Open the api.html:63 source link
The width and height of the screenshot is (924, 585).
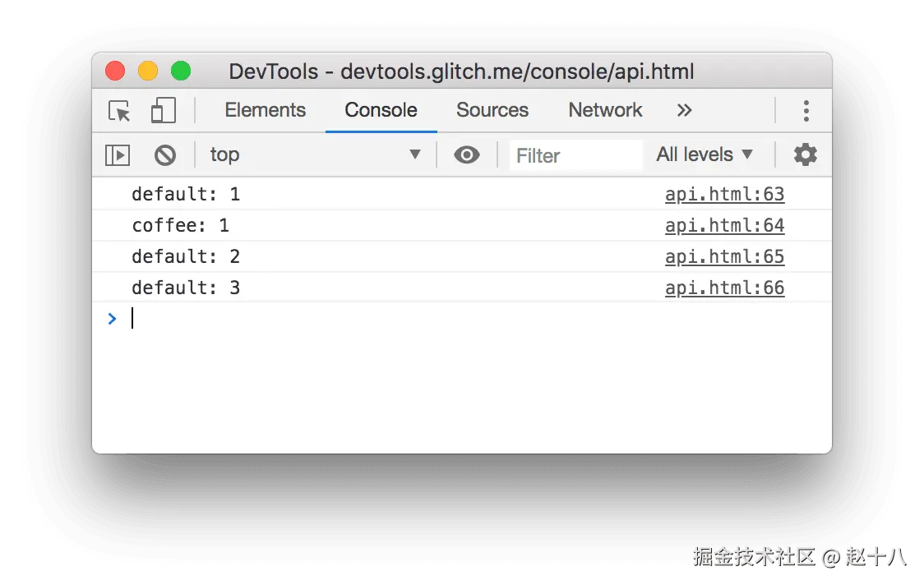724,195
